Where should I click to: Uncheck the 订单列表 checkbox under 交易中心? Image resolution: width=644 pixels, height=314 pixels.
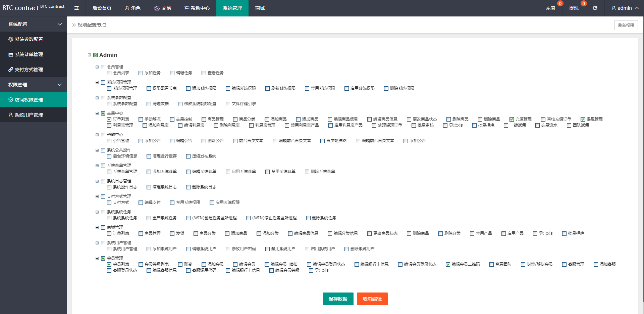pos(109,119)
